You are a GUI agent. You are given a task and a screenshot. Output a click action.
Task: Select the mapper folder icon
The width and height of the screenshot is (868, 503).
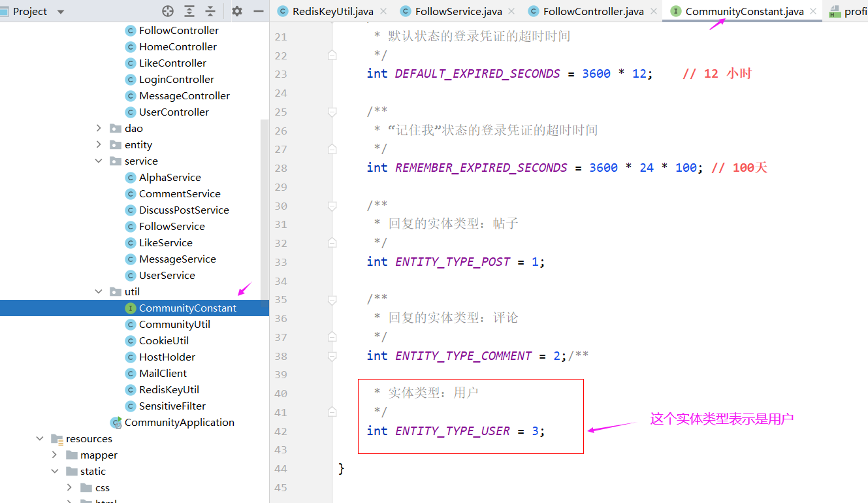click(71, 455)
